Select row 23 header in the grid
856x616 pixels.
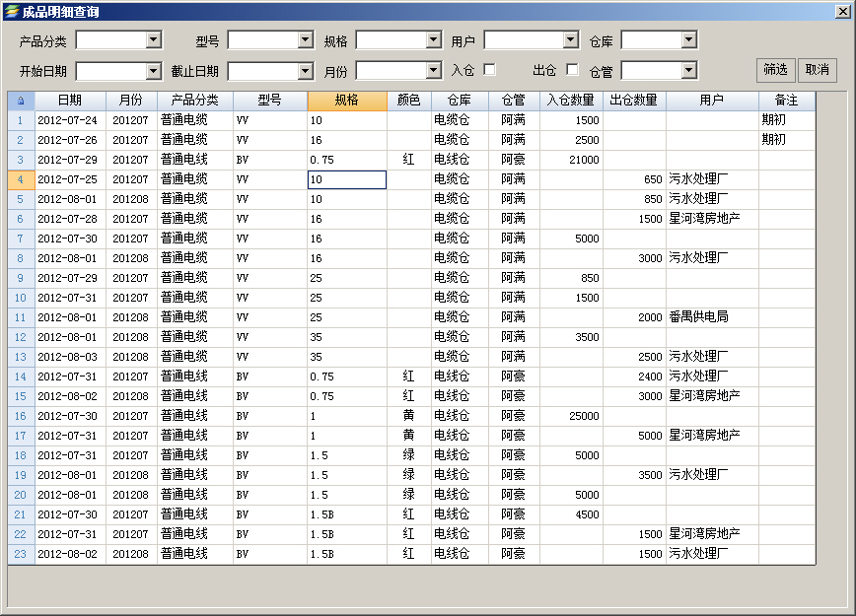(21, 554)
